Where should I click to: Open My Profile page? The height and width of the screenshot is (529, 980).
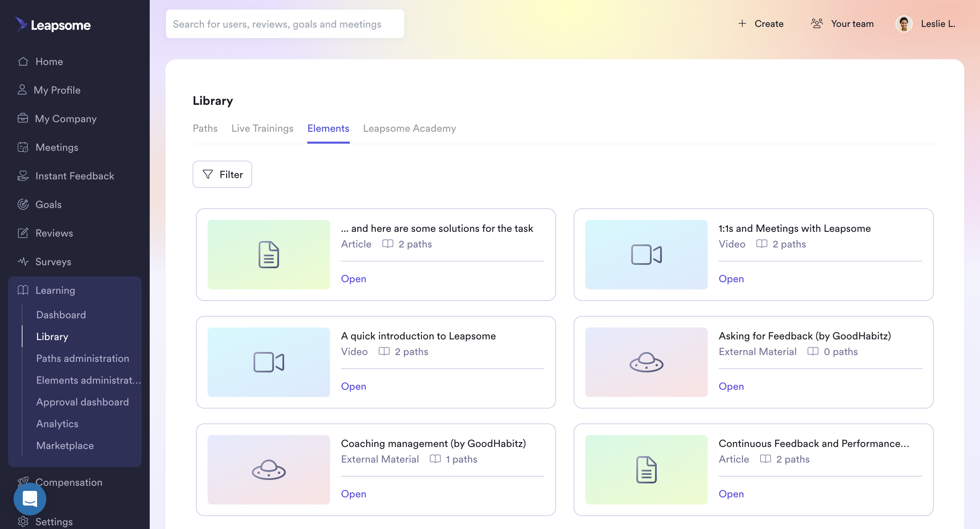tap(49, 90)
